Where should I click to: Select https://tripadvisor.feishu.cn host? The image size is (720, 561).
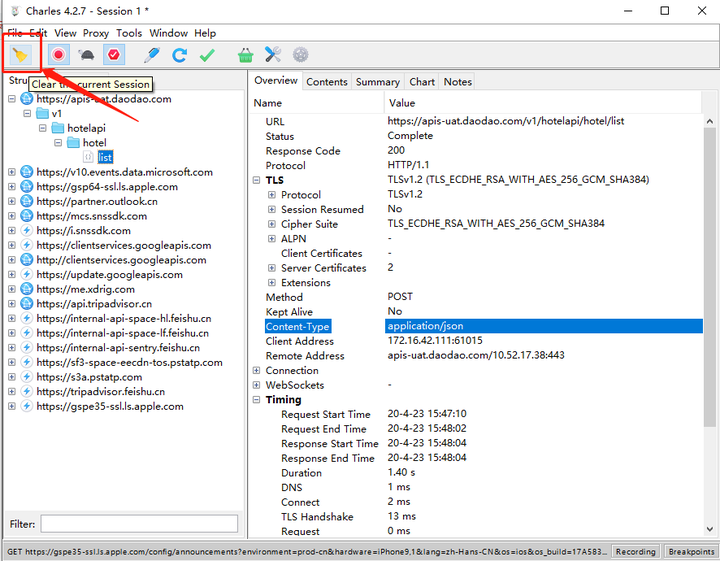click(101, 392)
